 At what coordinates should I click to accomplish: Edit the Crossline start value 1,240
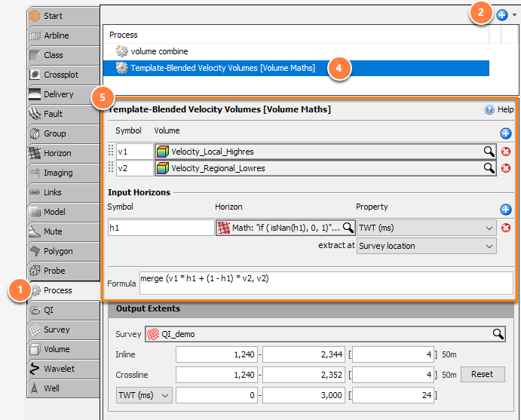tap(216, 375)
